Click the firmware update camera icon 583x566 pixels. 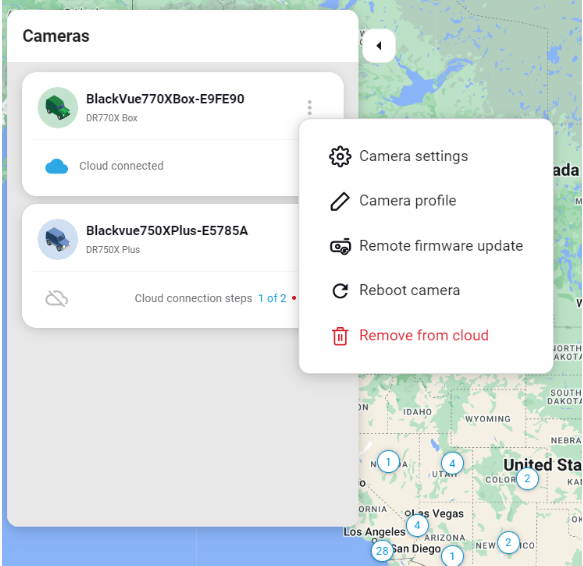340,246
